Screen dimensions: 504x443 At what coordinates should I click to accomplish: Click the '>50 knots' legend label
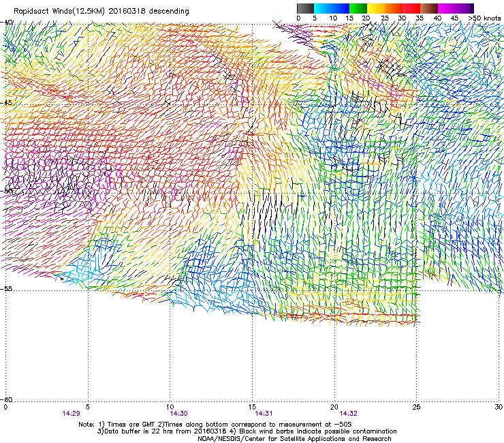[484, 18]
